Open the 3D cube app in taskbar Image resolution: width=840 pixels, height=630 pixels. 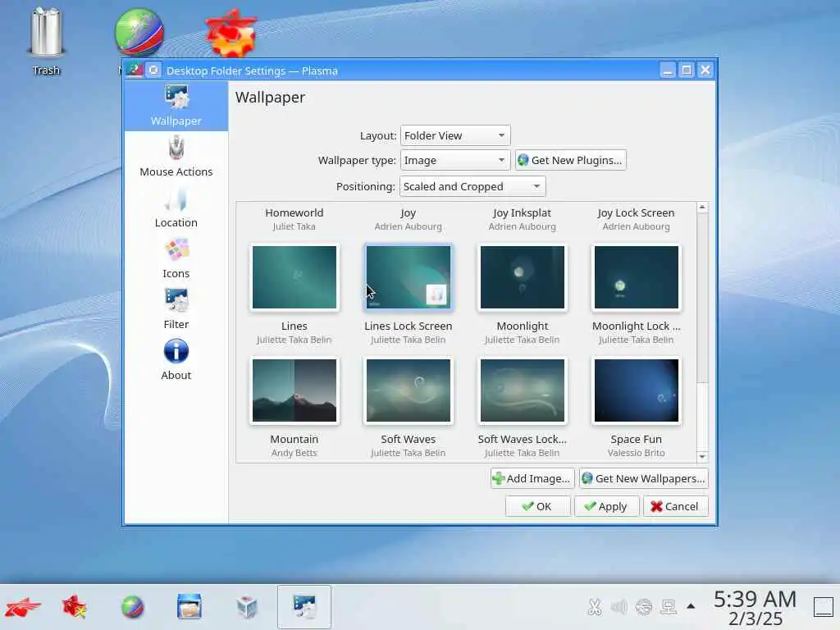tap(247, 607)
